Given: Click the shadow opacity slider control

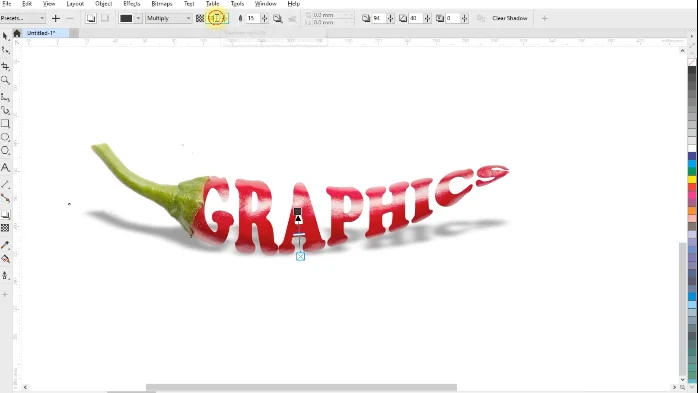Looking at the screenshot, I should pos(216,18).
